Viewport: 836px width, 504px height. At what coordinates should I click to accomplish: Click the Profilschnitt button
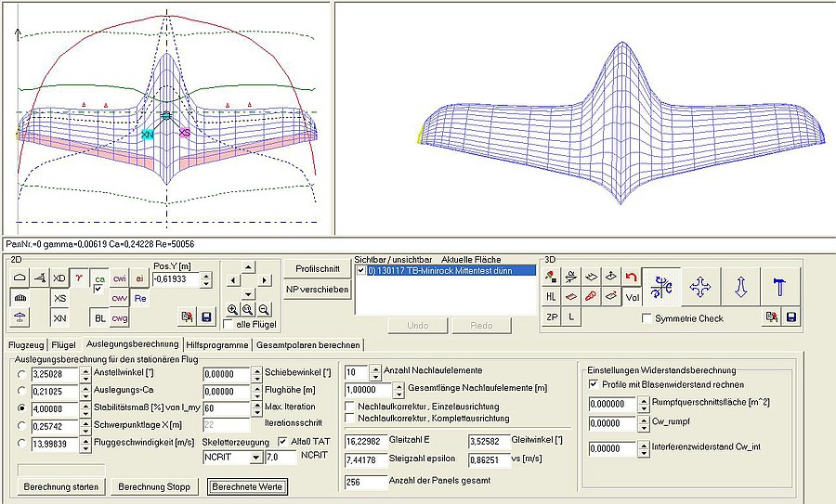pyautogui.click(x=317, y=268)
